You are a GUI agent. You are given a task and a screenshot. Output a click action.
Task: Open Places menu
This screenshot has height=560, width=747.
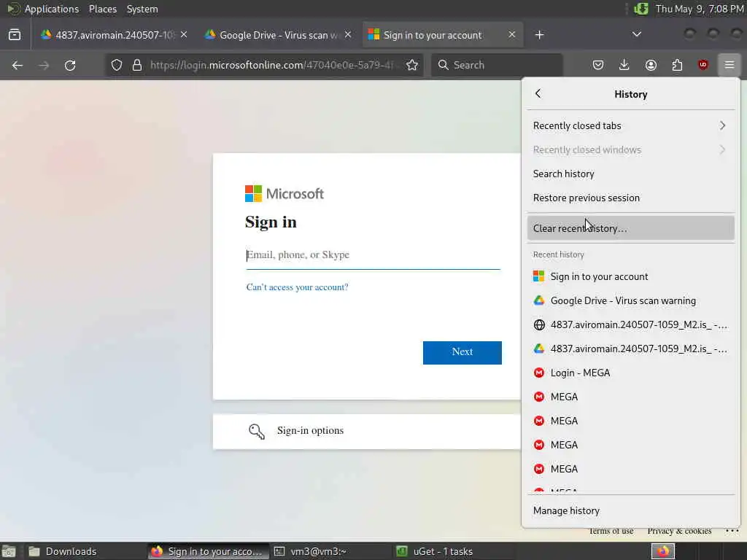pyautogui.click(x=103, y=9)
